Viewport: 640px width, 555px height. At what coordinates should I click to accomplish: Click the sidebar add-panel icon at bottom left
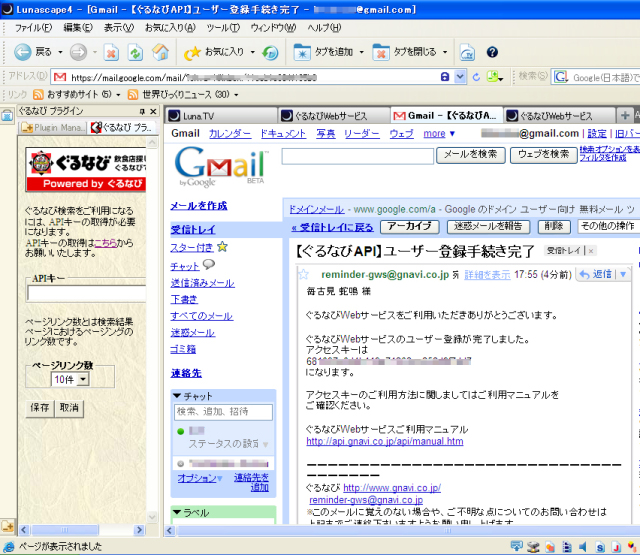7,526
